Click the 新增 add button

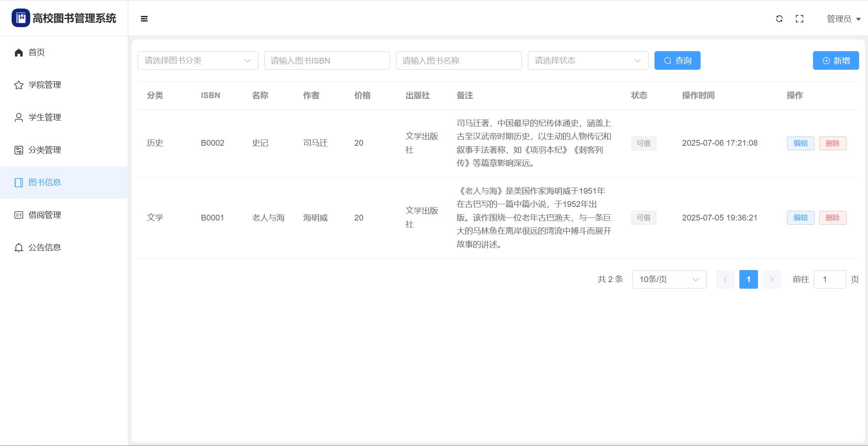836,60
